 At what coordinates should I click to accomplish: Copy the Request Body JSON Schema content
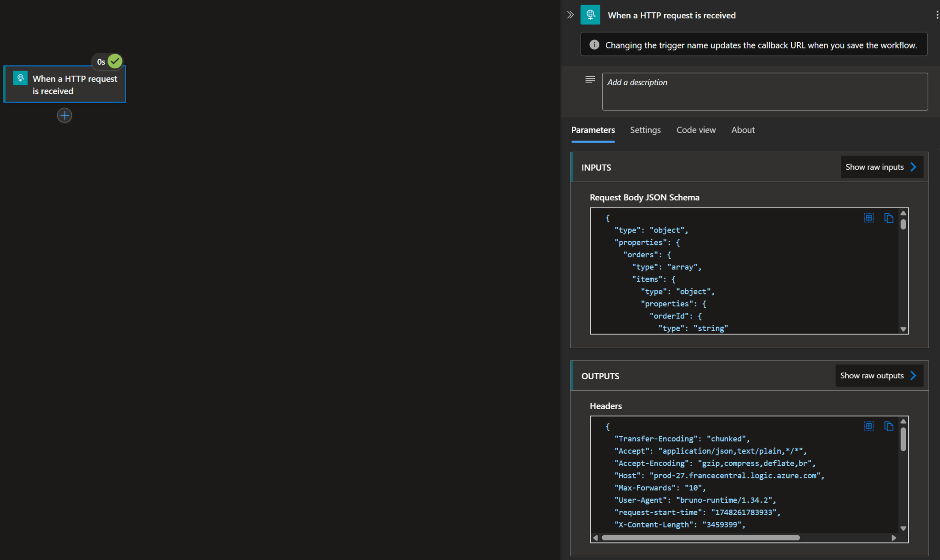pyautogui.click(x=889, y=218)
